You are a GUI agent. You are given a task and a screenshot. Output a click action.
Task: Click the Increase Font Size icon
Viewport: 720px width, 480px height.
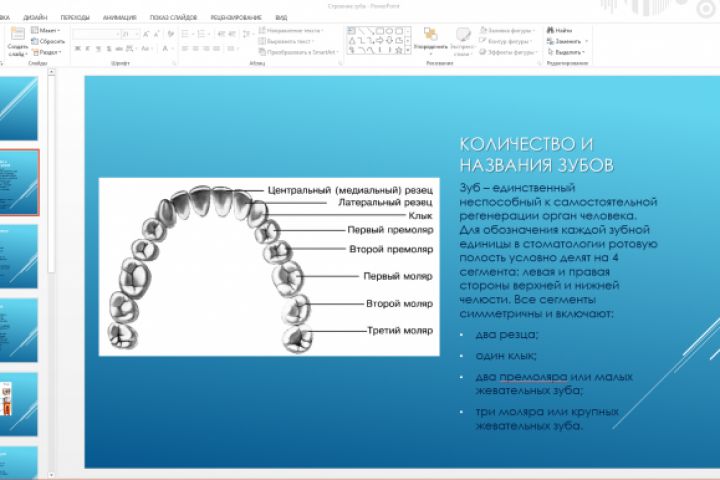146,34
